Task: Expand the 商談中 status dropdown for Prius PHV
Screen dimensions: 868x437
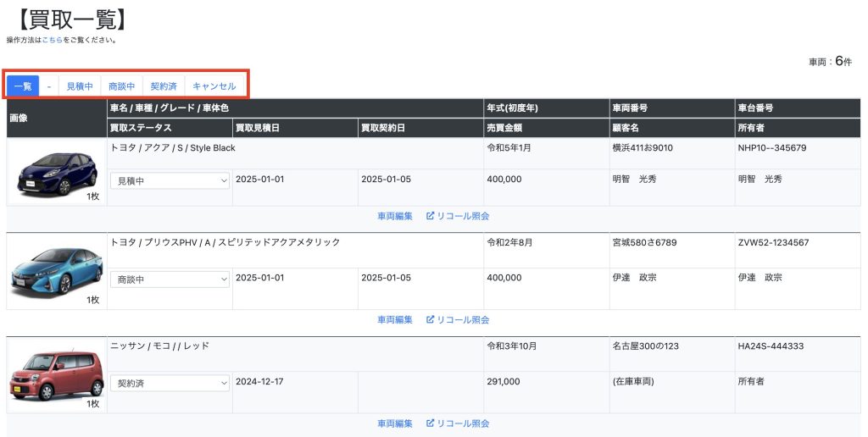Action: coord(170,279)
